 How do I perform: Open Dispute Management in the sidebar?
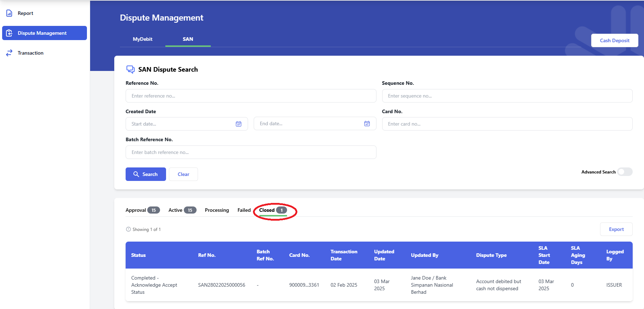coord(44,33)
